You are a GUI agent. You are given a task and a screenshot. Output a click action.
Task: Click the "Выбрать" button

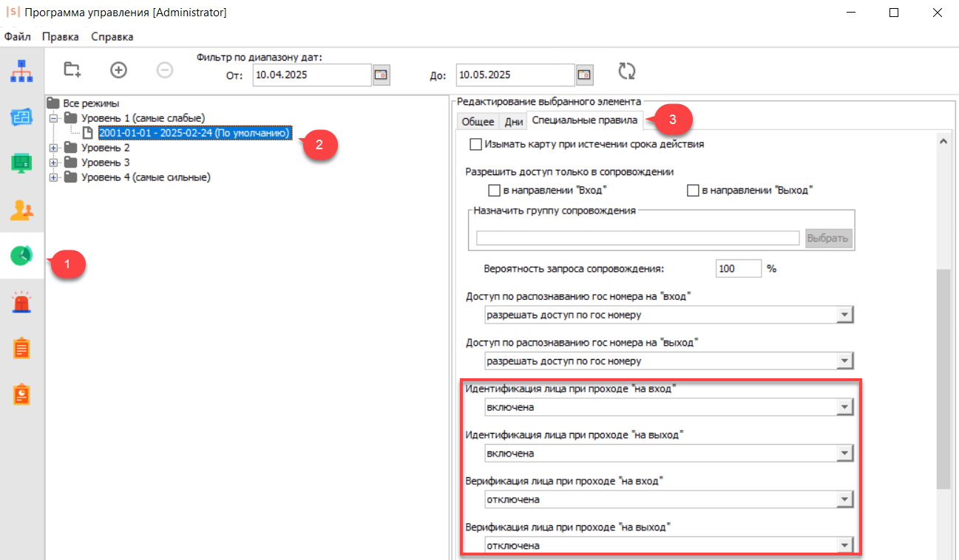pos(829,239)
